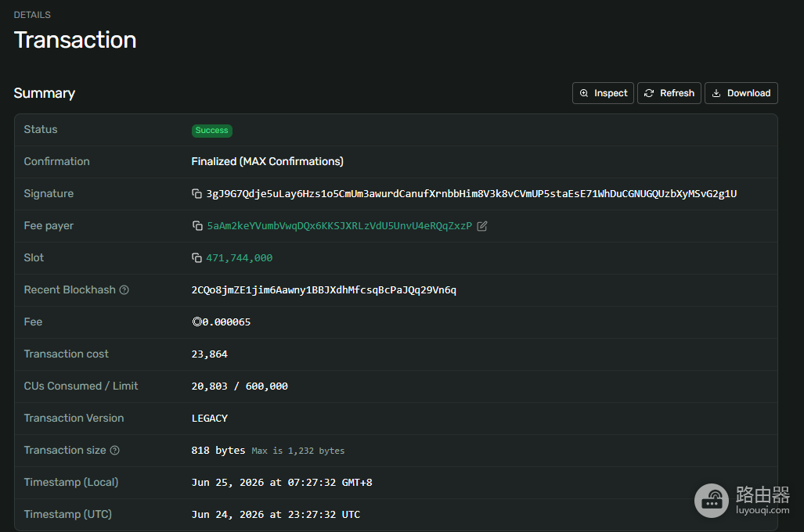Copy the transaction signature with its copy icon
This screenshot has width=804, height=532.
[x=196, y=194]
